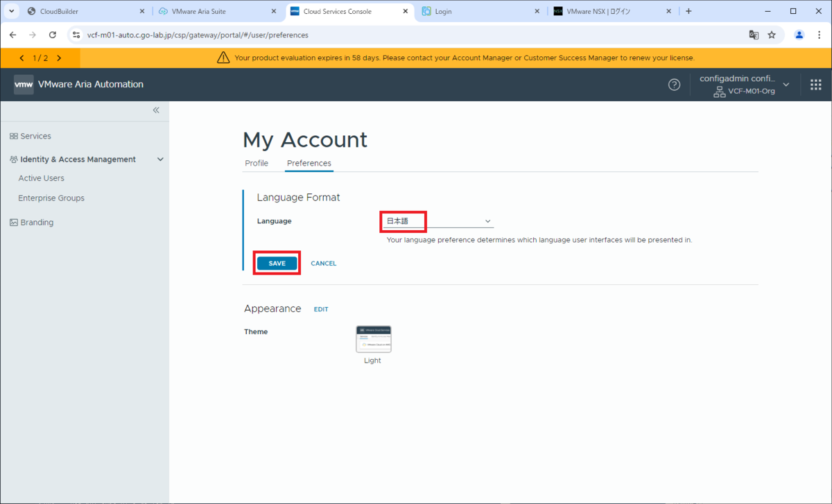Click the site information icon in address bar

(x=76, y=35)
